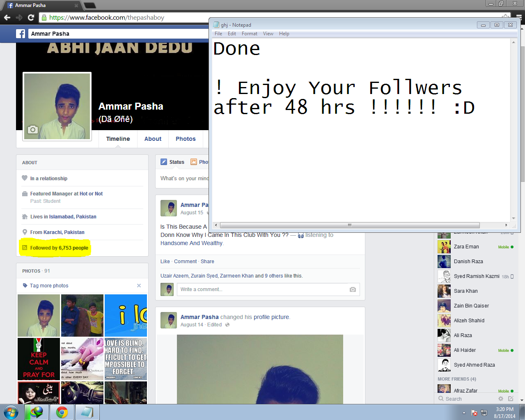The width and height of the screenshot is (525, 420).
Task: Click the chat compose icon
Action: 511,399
